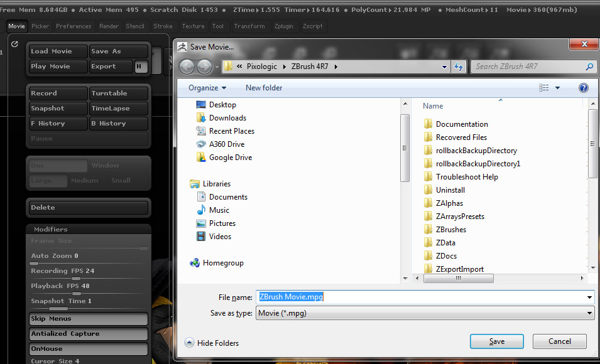Open Pictures library
The image size is (600, 364).
coord(216,223)
